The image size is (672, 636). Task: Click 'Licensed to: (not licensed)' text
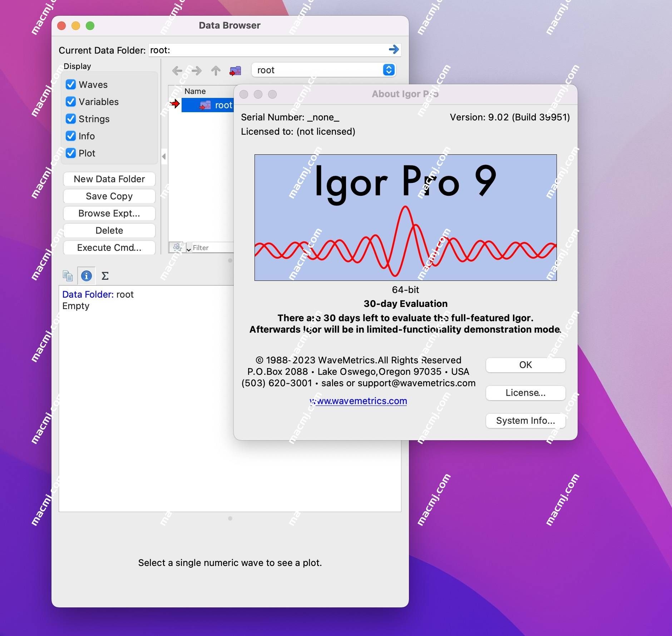(x=298, y=131)
